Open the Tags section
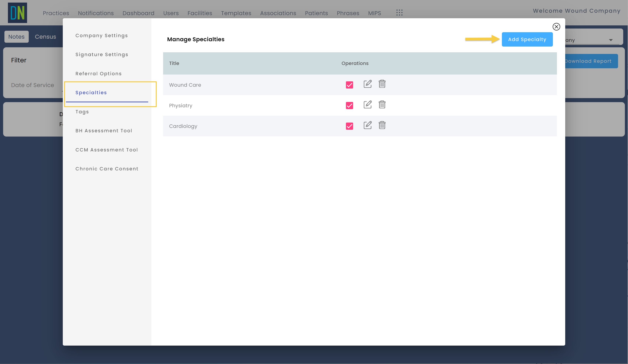Viewport: 628px width, 364px height. click(x=82, y=112)
